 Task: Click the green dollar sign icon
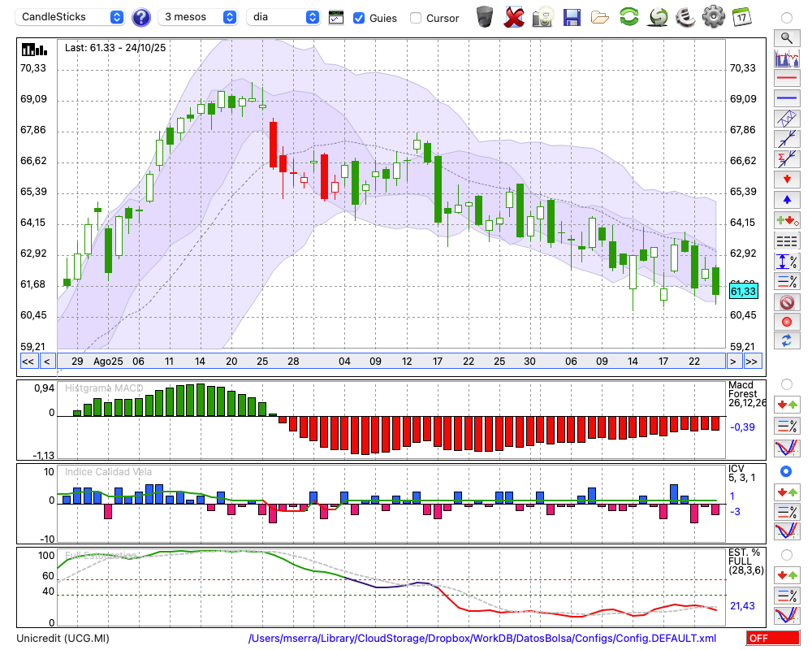658,17
